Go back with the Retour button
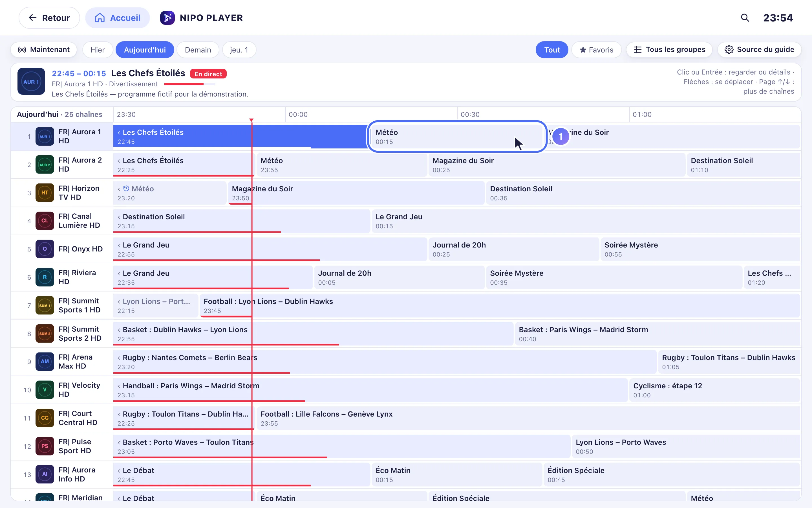The height and width of the screenshot is (508, 812). [49, 18]
